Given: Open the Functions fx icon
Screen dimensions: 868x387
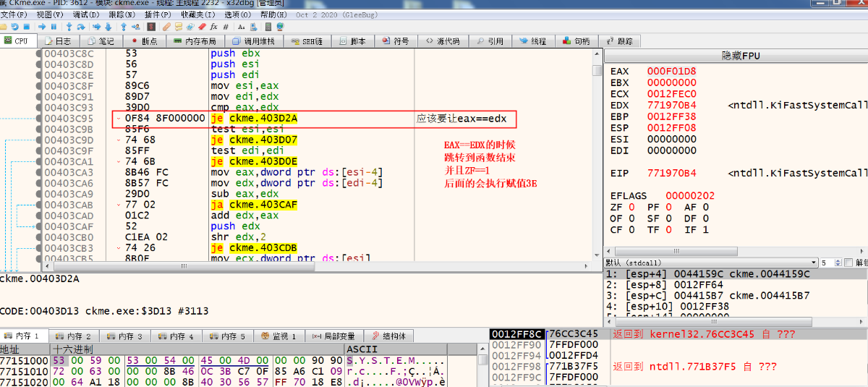Looking at the screenshot, I should [213, 27].
